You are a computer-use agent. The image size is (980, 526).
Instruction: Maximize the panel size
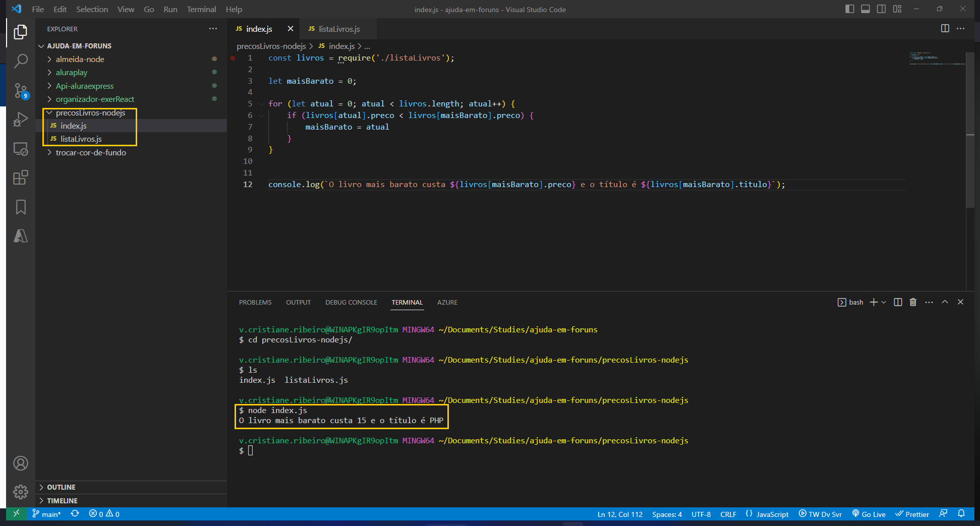[x=945, y=302]
